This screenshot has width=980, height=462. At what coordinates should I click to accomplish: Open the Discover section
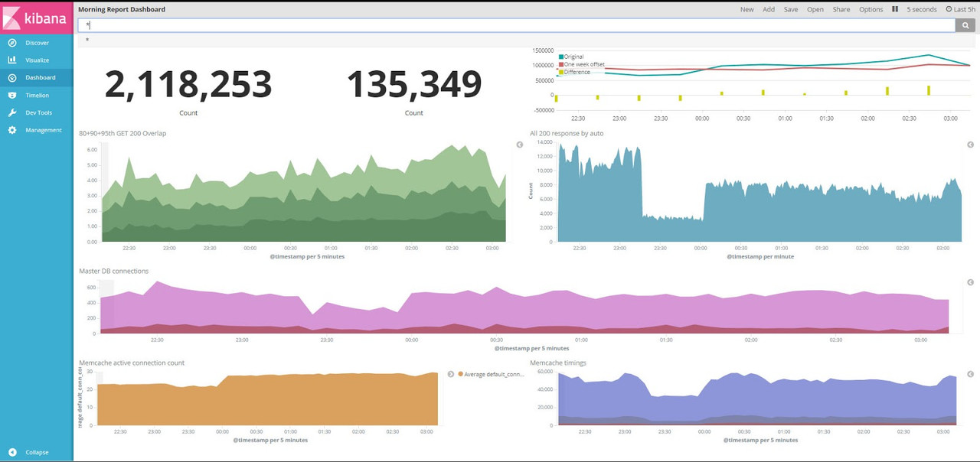tap(36, 43)
